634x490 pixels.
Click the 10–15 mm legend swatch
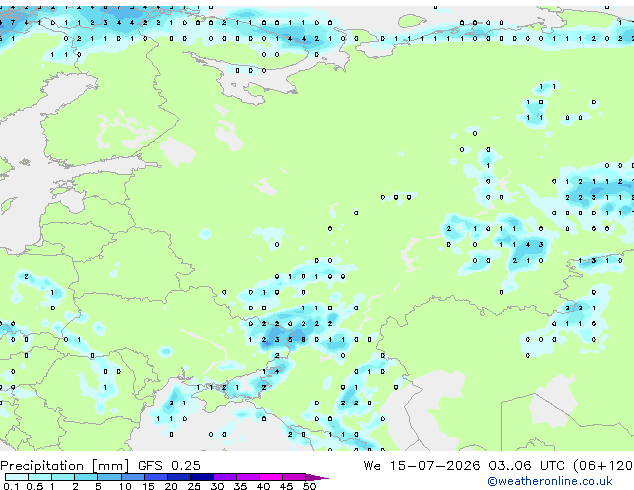pos(132,477)
